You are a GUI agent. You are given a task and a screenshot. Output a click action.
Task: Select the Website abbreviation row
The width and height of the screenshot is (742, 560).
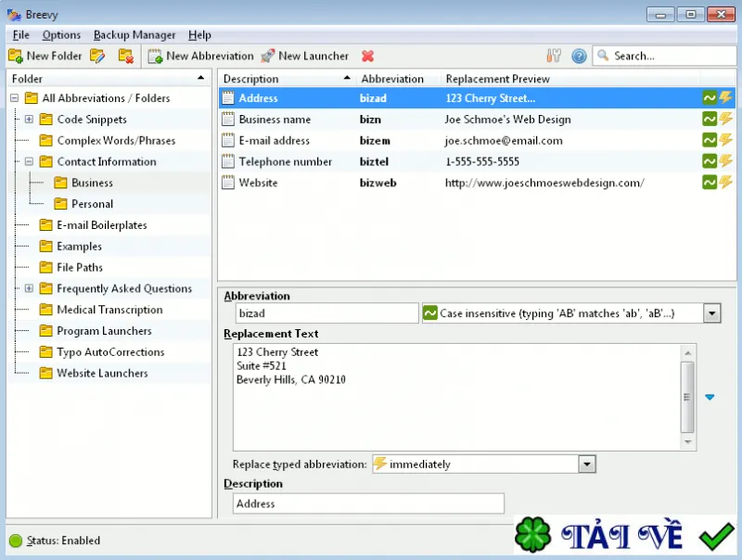pos(477,183)
